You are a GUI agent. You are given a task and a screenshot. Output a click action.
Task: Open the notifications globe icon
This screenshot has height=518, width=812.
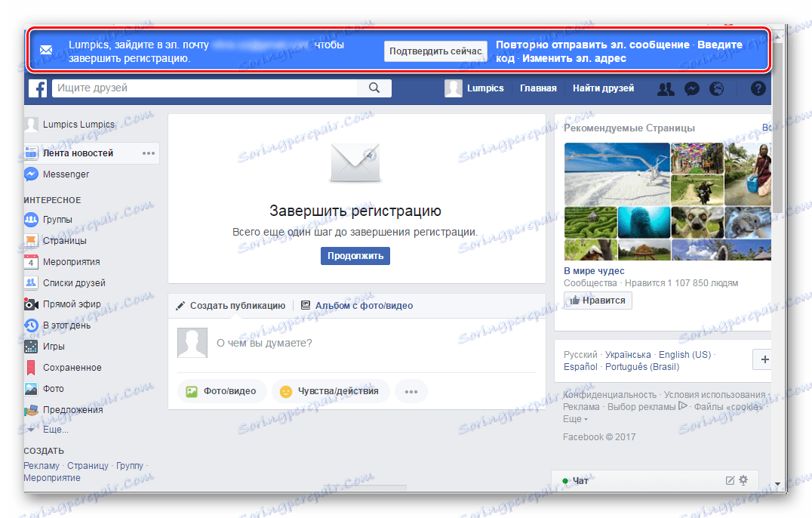tap(716, 89)
